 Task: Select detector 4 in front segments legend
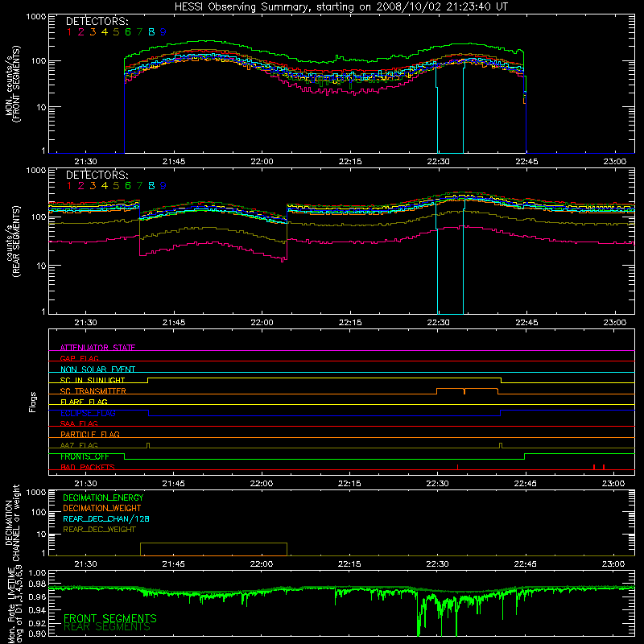tap(105, 32)
